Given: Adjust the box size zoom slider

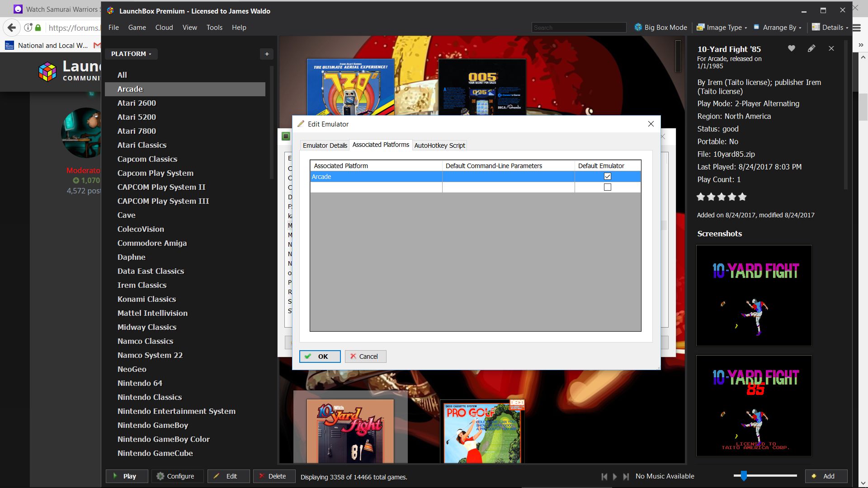Looking at the screenshot, I should 744,475.
